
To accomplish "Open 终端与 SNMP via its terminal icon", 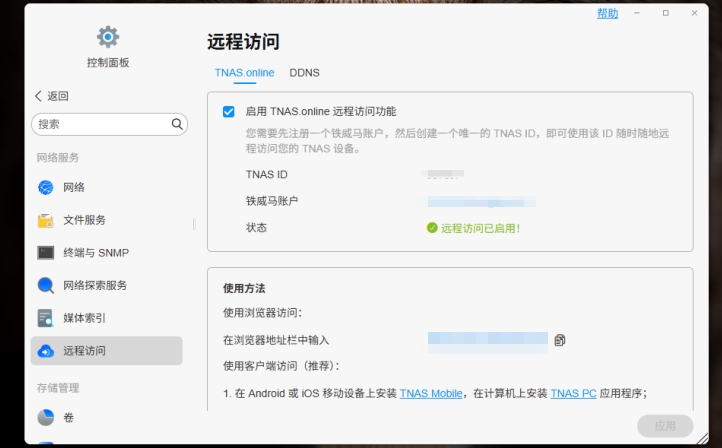I will click(46, 253).
